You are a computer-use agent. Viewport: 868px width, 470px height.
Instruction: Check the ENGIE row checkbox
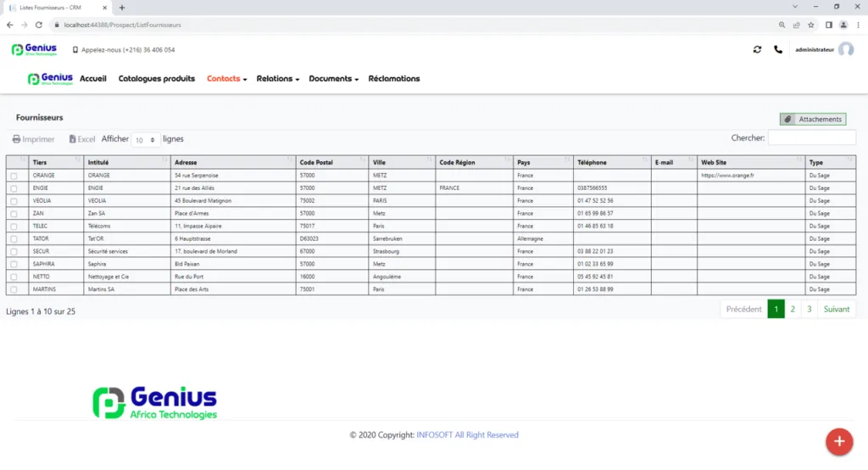click(x=14, y=188)
